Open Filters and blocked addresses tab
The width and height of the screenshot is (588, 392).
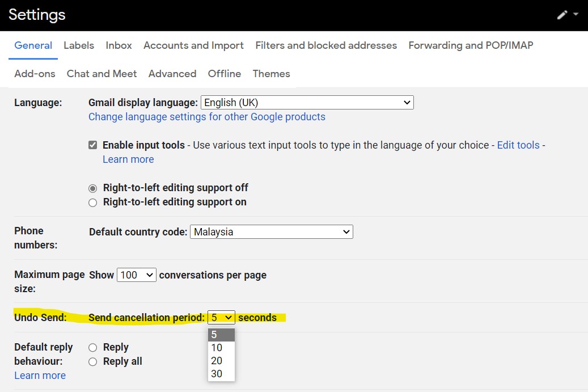coord(326,45)
